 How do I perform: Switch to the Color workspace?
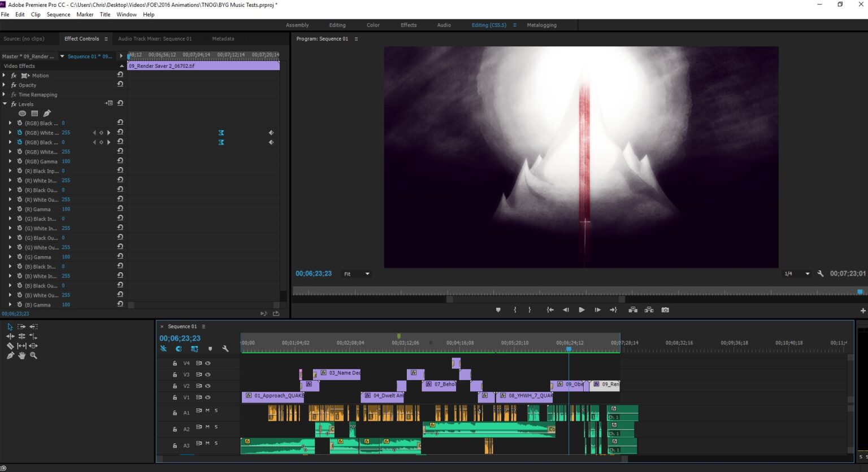(373, 25)
